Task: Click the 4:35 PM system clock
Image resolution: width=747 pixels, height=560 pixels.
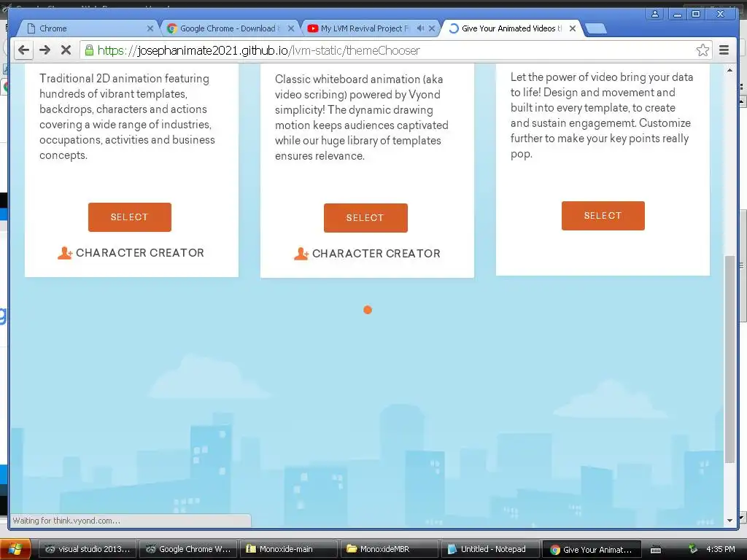Action: pyautogui.click(x=720, y=549)
